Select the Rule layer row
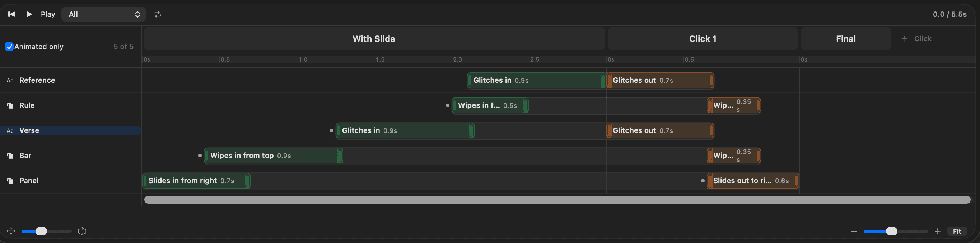This screenshot has width=980, height=243. [x=71, y=105]
